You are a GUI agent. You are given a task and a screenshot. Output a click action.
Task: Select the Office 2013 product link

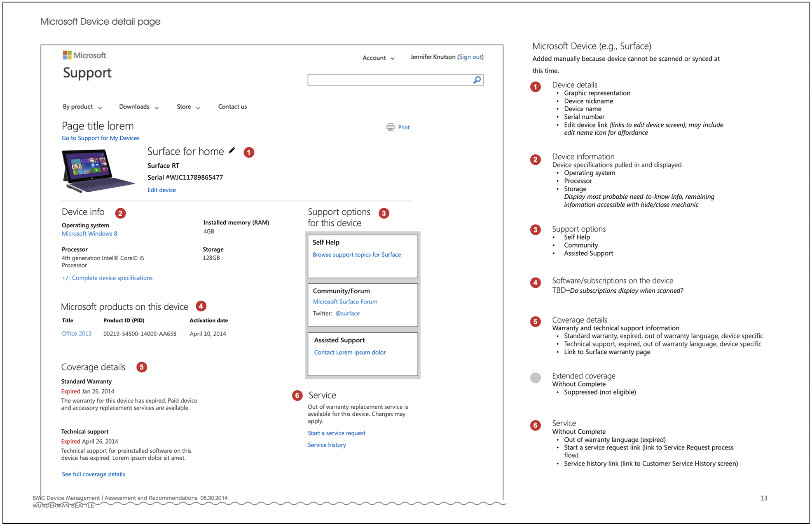[x=76, y=333]
